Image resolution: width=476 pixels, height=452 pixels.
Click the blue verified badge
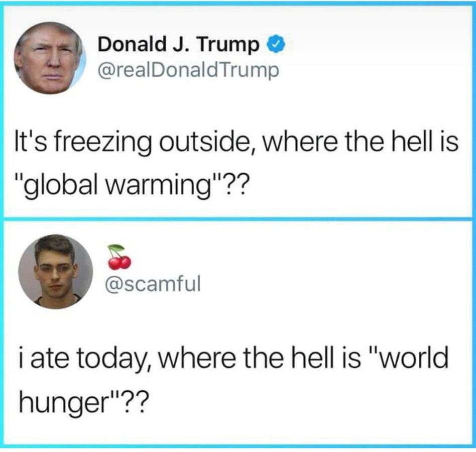[276, 45]
